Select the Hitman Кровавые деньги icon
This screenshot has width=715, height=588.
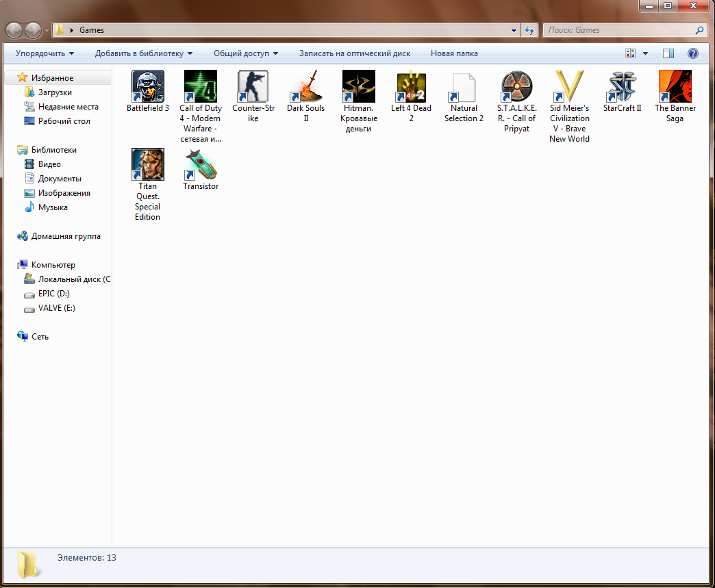[359, 86]
